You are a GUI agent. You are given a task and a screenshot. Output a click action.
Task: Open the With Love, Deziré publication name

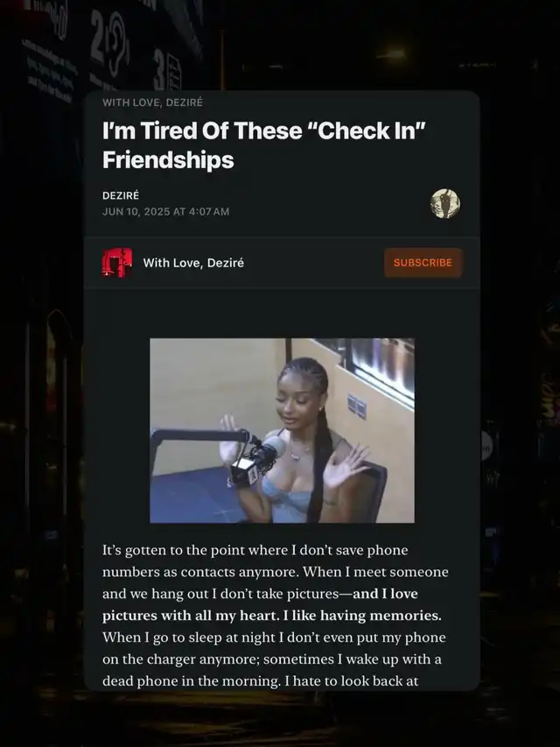[193, 263]
